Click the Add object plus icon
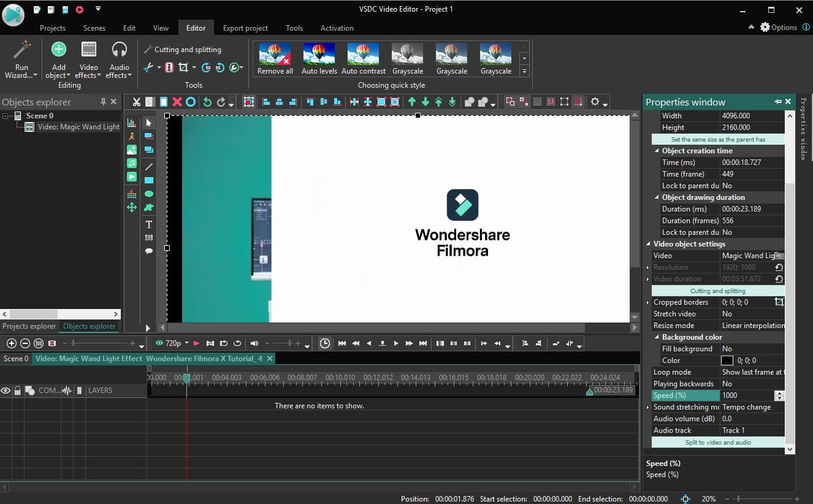813x504 pixels. click(x=58, y=50)
